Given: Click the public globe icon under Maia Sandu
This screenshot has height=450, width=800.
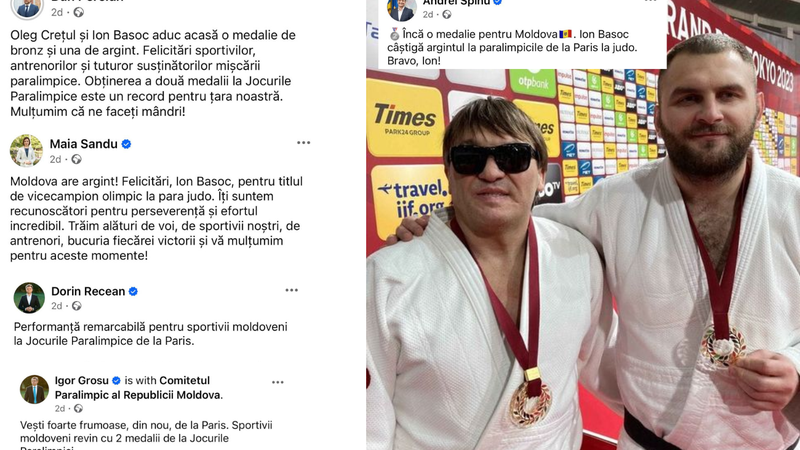Looking at the screenshot, I should click(x=77, y=160).
